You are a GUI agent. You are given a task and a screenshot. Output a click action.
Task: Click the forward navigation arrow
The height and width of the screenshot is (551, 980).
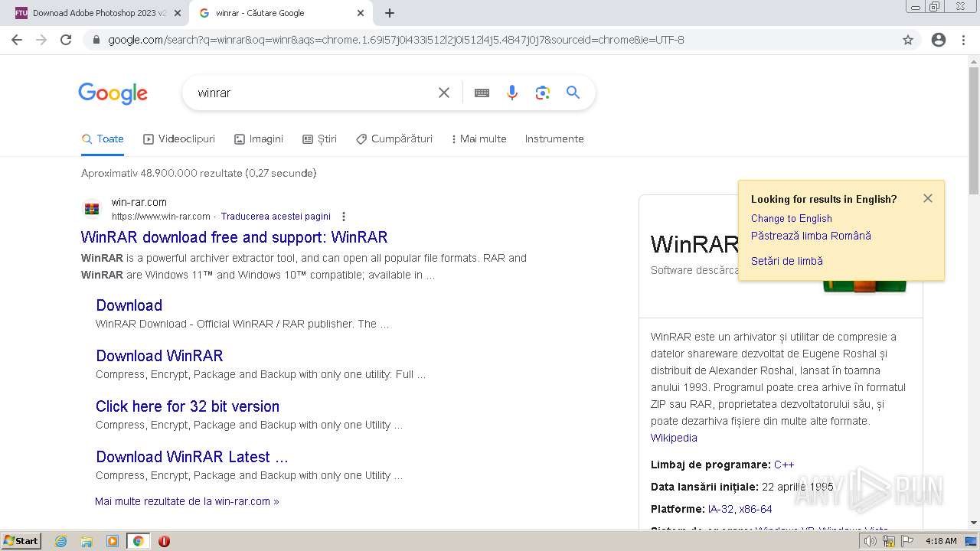41,40
